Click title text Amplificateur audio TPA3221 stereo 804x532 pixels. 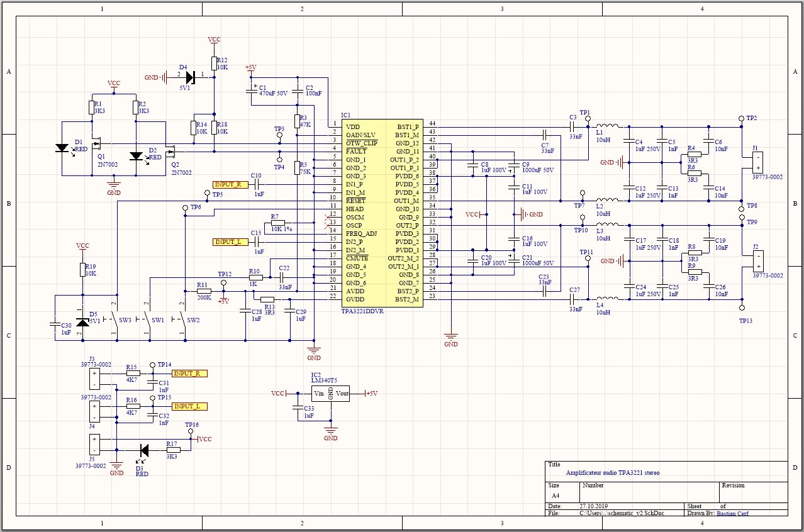pos(613,473)
